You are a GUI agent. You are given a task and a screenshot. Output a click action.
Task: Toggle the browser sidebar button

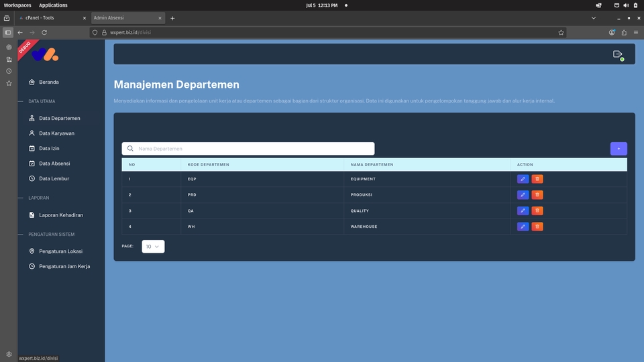tap(8, 32)
